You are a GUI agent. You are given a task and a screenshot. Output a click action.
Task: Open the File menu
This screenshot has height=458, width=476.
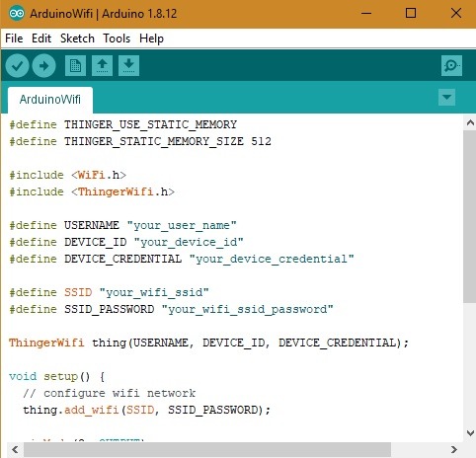14,38
